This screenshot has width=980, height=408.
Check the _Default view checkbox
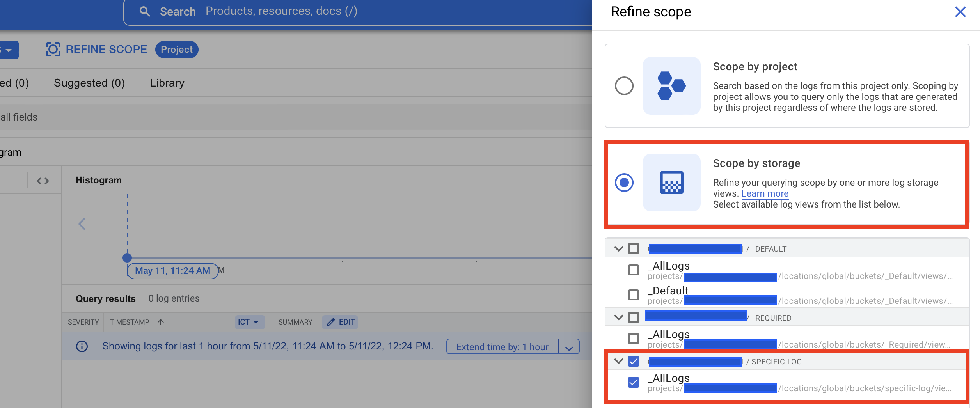634,295
